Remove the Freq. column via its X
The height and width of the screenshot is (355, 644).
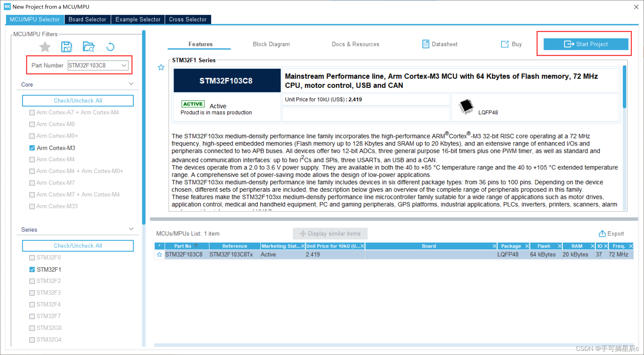tap(631, 246)
